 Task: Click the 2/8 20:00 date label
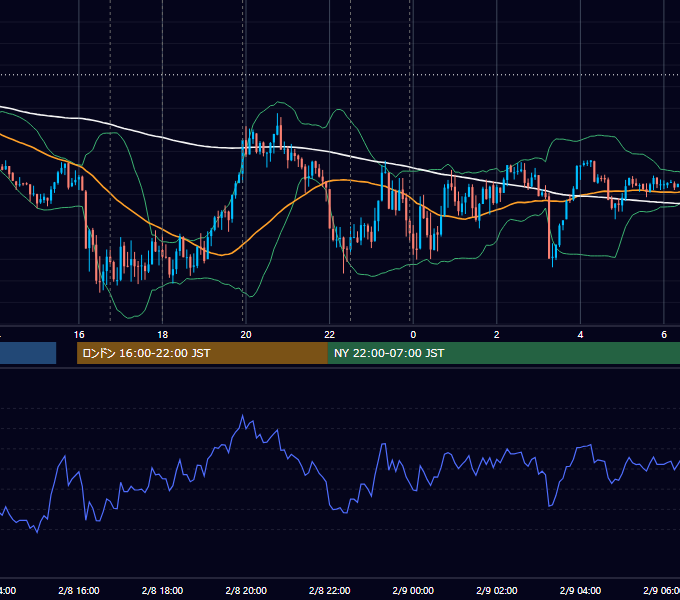point(246,590)
